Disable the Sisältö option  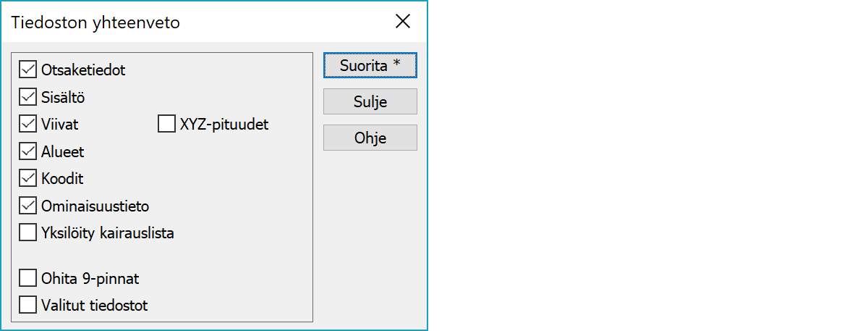coord(28,97)
